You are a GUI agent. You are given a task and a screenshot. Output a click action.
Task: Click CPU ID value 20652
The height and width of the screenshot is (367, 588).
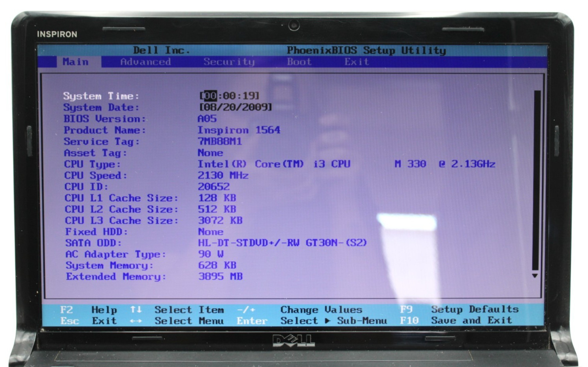[213, 187]
